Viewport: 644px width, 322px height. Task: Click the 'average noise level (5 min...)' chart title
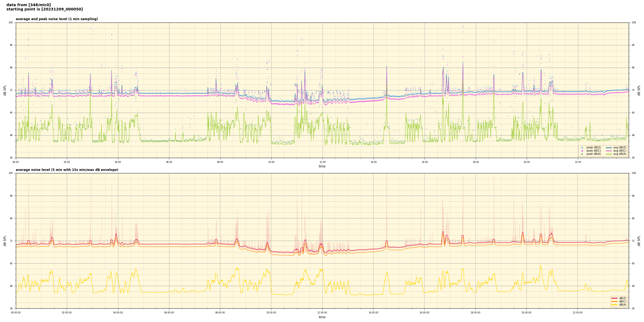[x=67, y=170]
